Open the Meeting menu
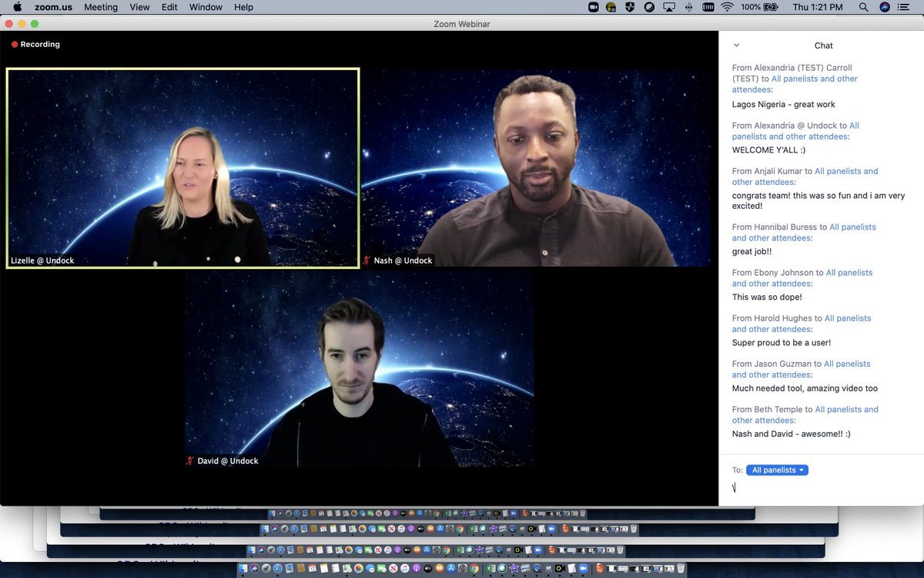Screen dimensions: 924x578 pyautogui.click(x=101, y=7)
